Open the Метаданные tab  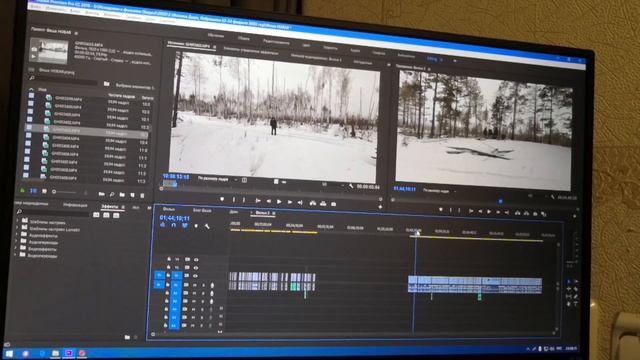click(x=363, y=62)
